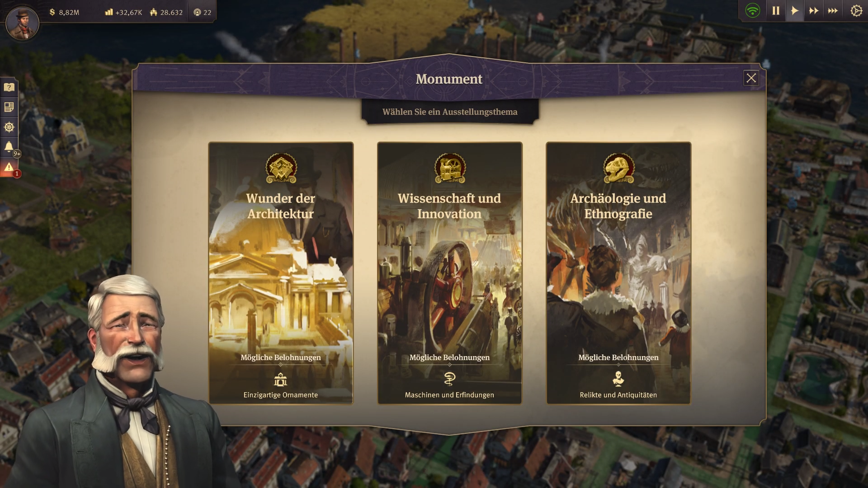Click the population count 28.632
The width and height of the screenshot is (868, 488).
pos(166,13)
